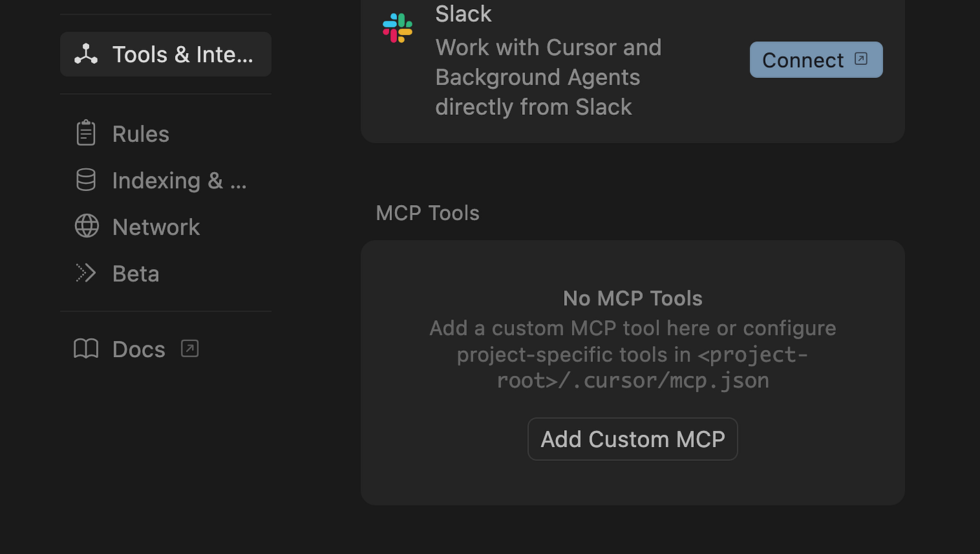Click the Rules clipboard icon

(86, 133)
